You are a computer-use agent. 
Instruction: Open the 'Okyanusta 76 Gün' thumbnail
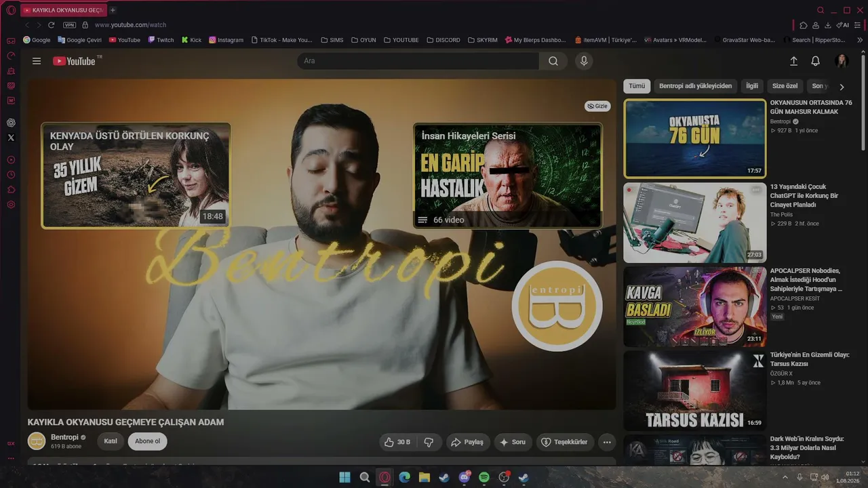[695, 139]
